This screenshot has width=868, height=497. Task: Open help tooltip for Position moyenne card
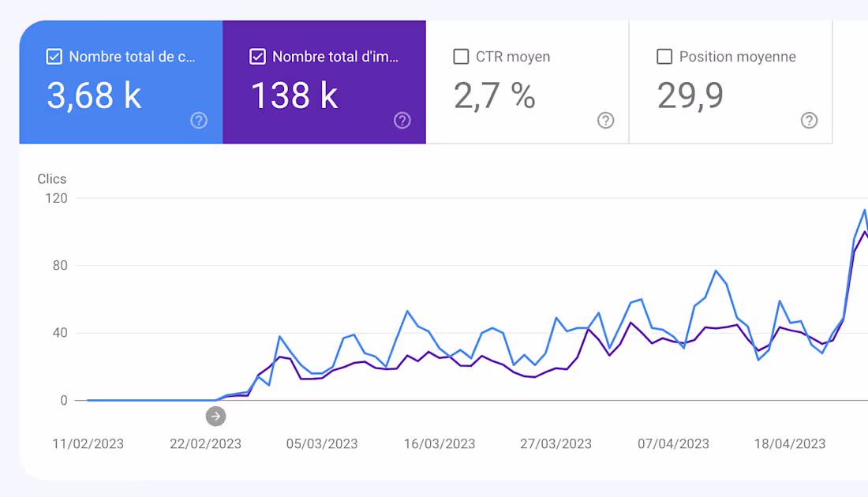pos(809,121)
